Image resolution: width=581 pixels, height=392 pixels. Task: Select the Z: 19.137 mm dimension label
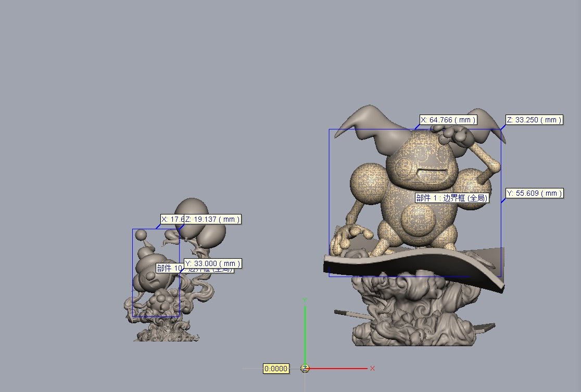[x=212, y=219]
